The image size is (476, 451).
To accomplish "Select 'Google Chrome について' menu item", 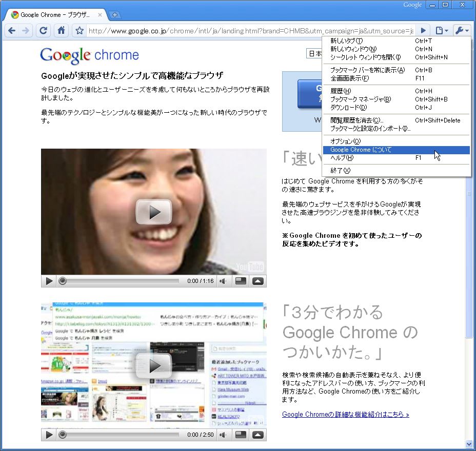I will pyautogui.click(x=361, y=150).
